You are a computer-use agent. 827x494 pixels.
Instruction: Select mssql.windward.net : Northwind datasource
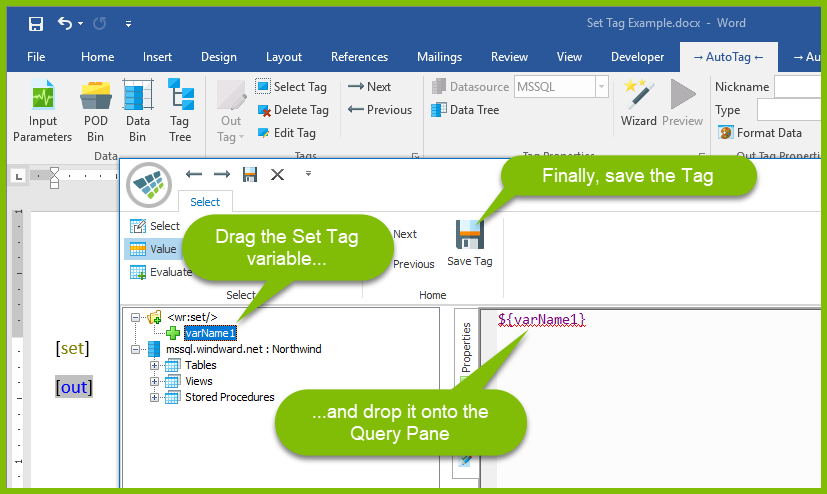point(244,349)
